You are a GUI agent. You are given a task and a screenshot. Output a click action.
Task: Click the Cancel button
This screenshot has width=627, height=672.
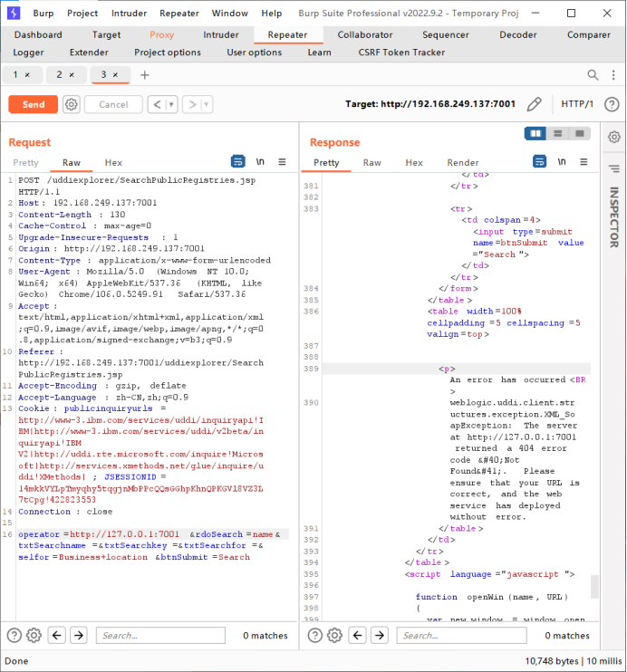pos(113,104)
